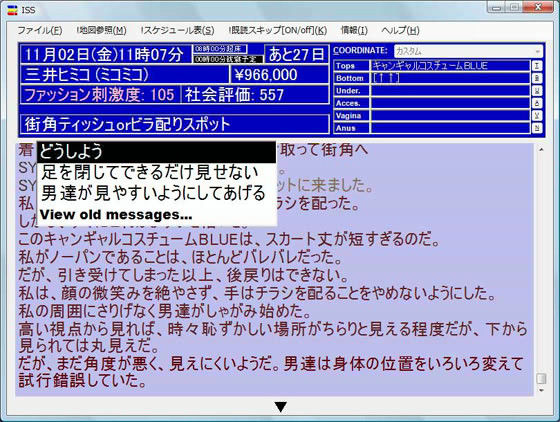The image size is (560, 422).
Task: Click the last line 試行錯誤していた。
Action: 83,380
